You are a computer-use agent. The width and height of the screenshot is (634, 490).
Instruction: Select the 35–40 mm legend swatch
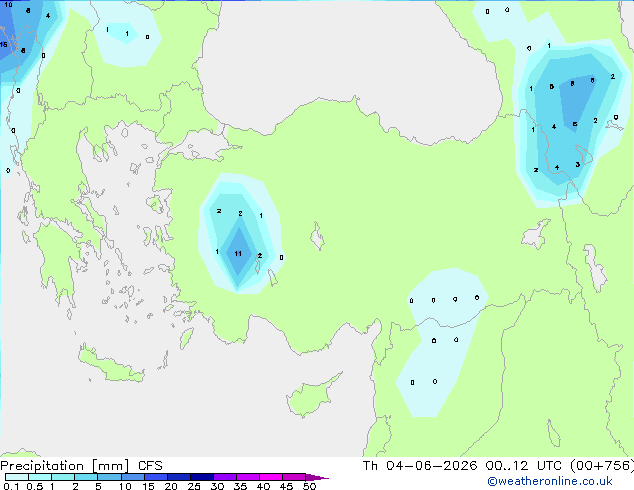(x=248, y=477)
